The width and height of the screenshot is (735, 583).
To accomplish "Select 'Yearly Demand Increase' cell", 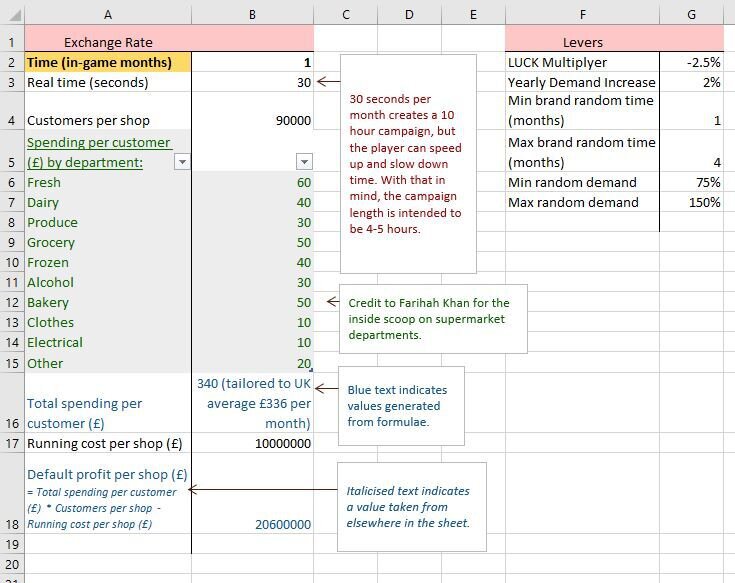I will click(x=582, y=82).
